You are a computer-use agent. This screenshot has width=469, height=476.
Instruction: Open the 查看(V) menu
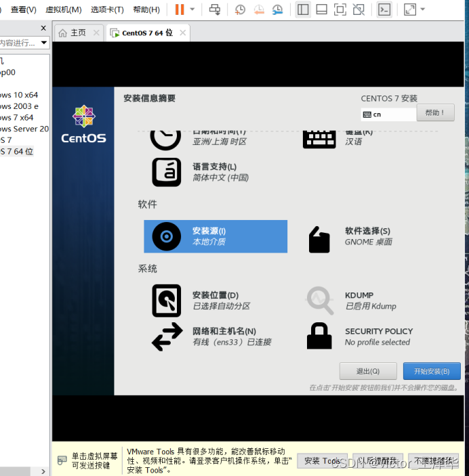click(x=24, y=9)
